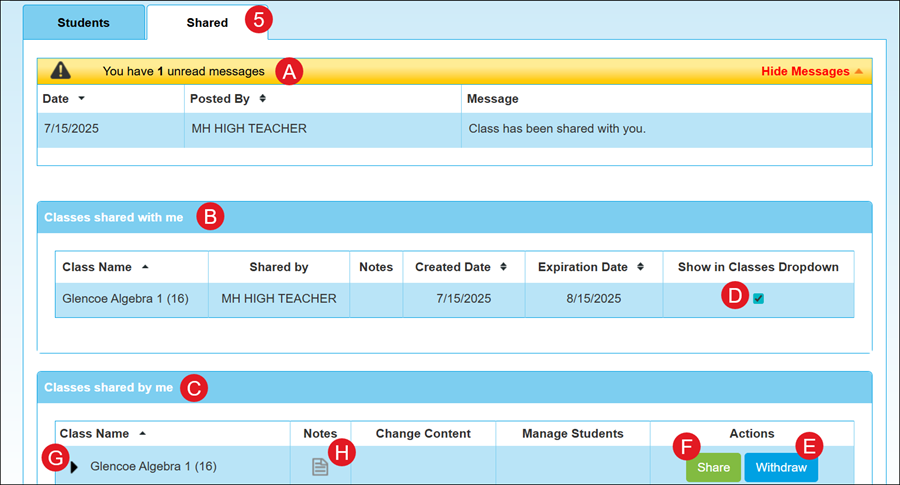Sort shared-with-me list by Created Date arrows

[x=503, y=267]
